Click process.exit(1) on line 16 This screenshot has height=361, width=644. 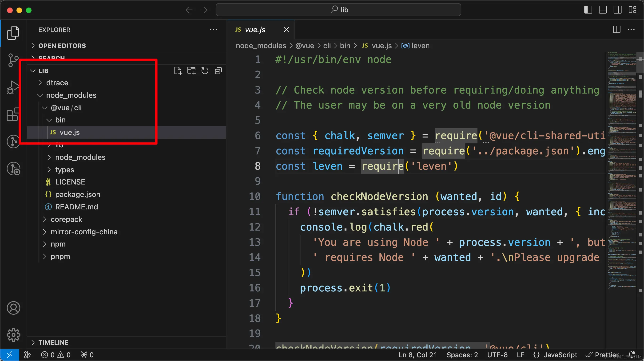coord(345,288)
